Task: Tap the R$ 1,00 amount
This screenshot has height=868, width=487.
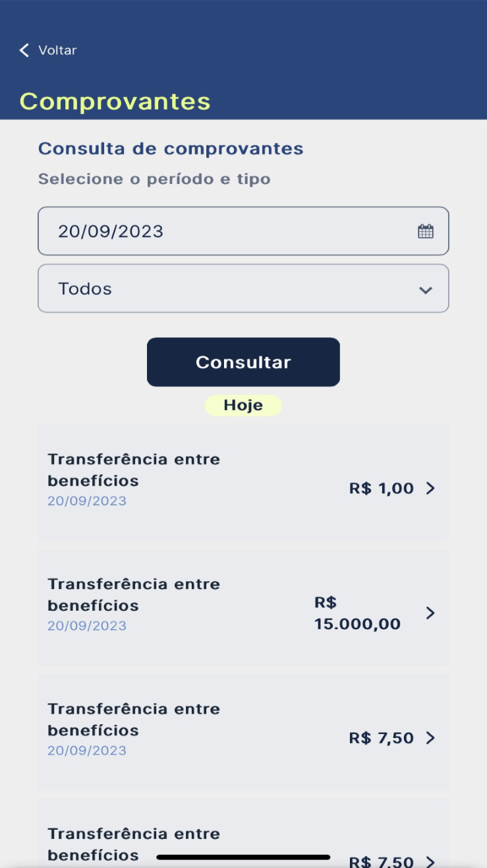Action: pyautogui.click(x=381, y=488)
